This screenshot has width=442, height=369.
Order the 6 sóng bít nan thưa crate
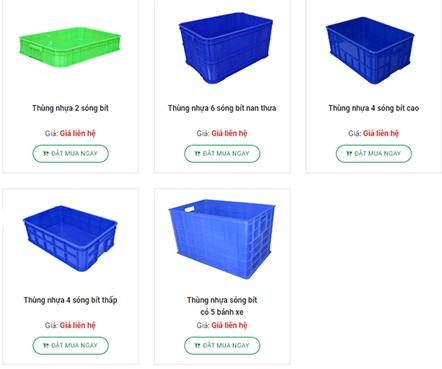(x=222, y=154)
